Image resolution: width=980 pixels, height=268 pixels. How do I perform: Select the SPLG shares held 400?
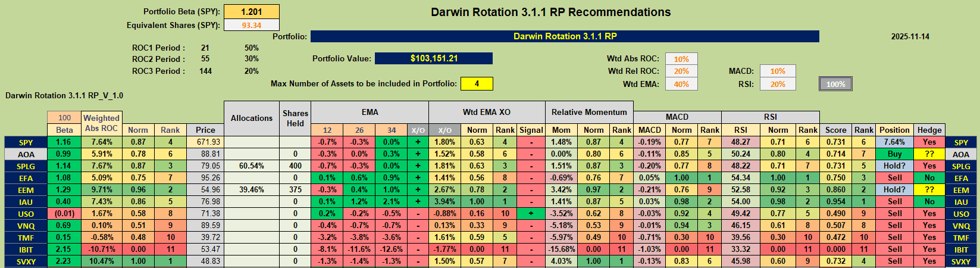tap(295, 166)
